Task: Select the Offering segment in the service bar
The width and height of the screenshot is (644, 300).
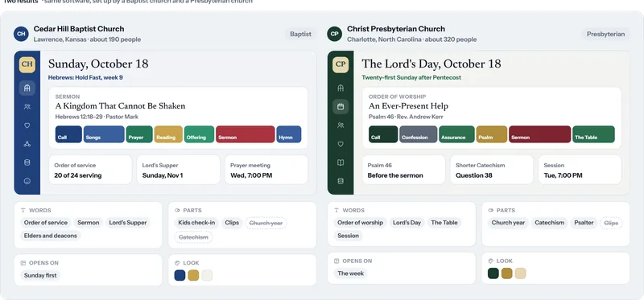Action: tap(199, 134)
